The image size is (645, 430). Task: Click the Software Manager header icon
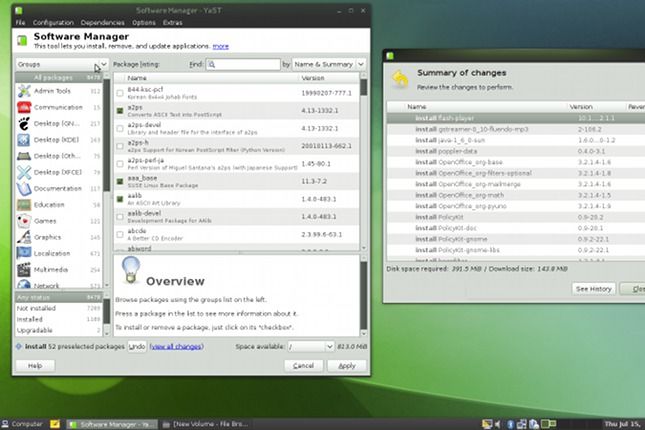pos(22,40)
